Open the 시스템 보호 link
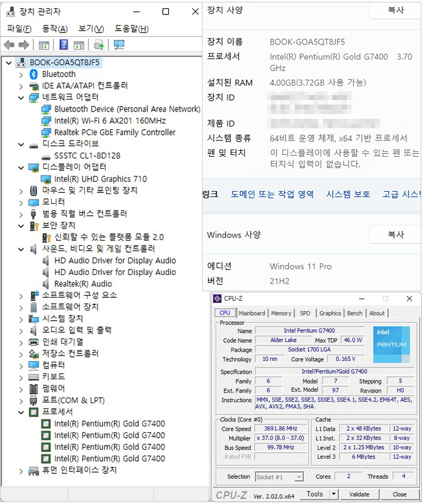The height and width of the screenshot is (504, 422). [348, 195]
